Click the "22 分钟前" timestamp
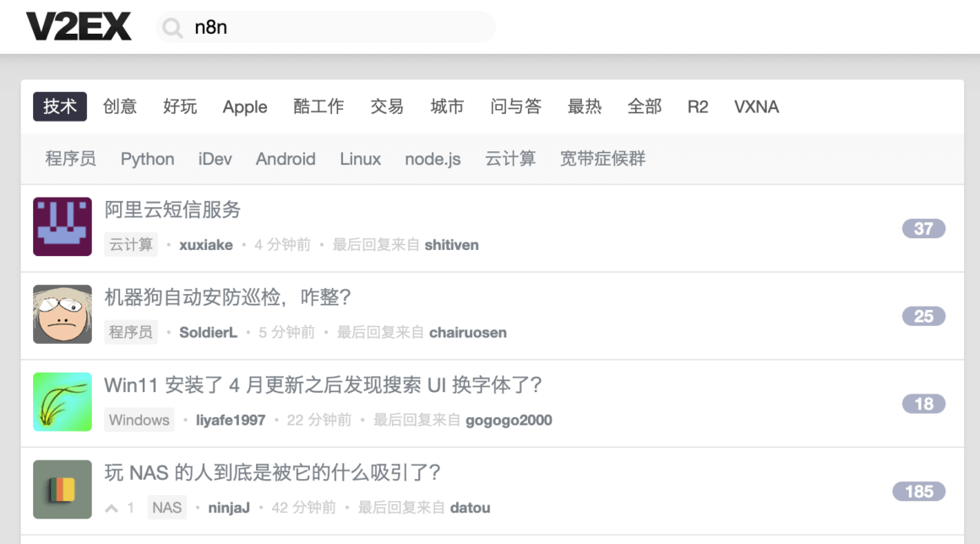Screen dimensions: 980x544 pyautogui.click(x=319, y=420)
